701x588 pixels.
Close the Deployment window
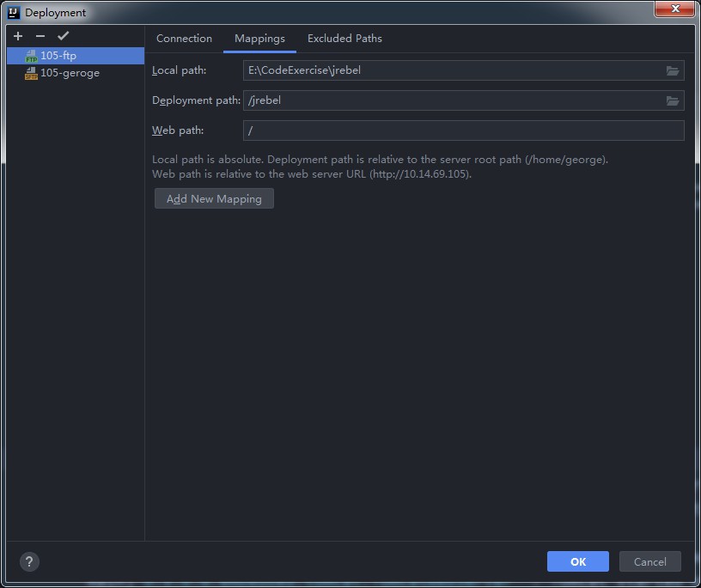pyautogui.click(x=674, y=9)
